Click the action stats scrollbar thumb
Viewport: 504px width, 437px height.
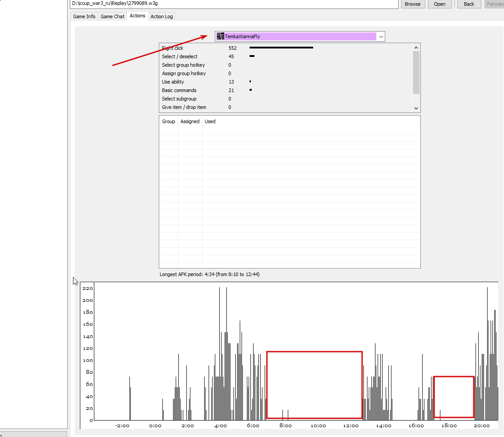click(416, 72)
